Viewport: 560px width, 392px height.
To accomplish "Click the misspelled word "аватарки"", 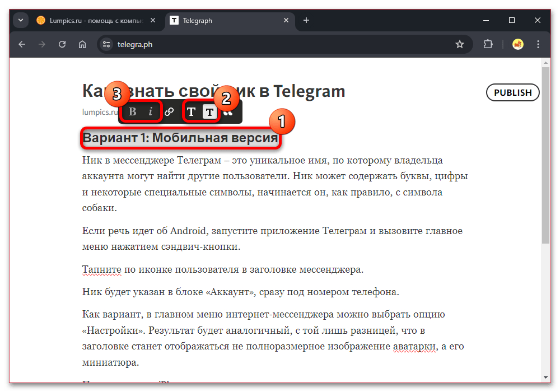I will [x=414, y=346].
